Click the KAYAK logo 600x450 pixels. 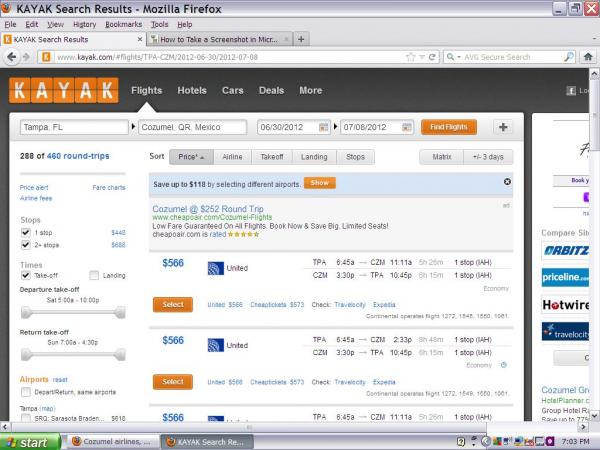(64, 91)
